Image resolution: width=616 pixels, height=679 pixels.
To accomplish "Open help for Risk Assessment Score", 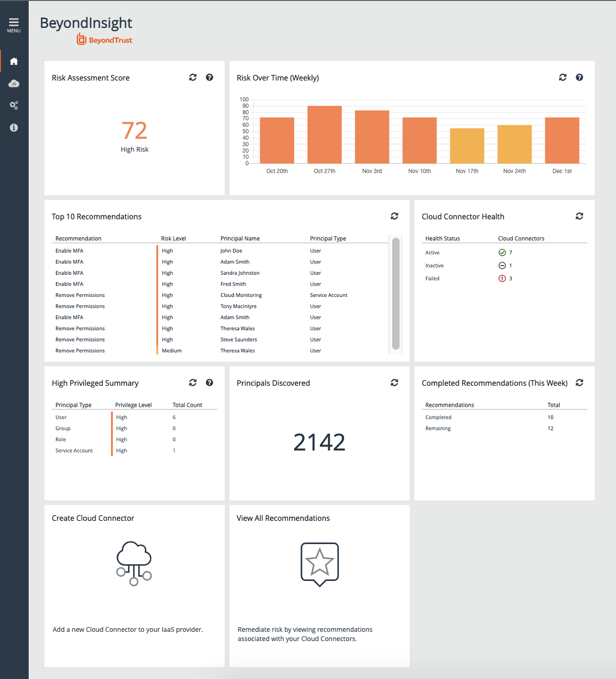I will pos(209,78).
